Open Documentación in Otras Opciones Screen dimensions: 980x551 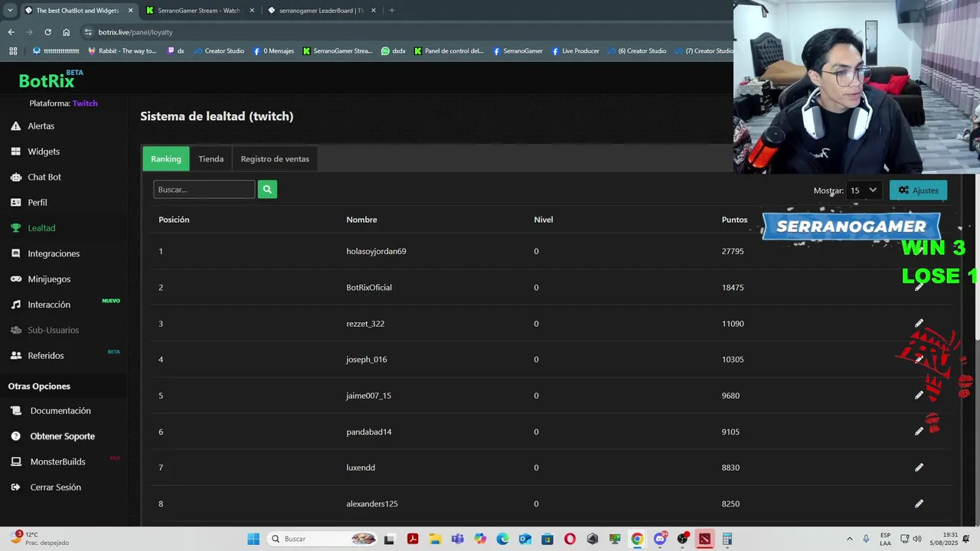[x=60, y=411]
